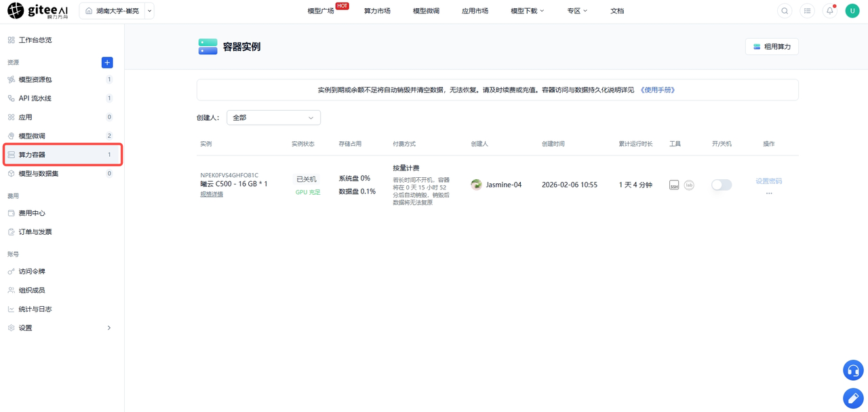Image resolution: width=868 pixels, height=412 pixels.
Task: Click the 设置密码 action link
Action: 769,181
